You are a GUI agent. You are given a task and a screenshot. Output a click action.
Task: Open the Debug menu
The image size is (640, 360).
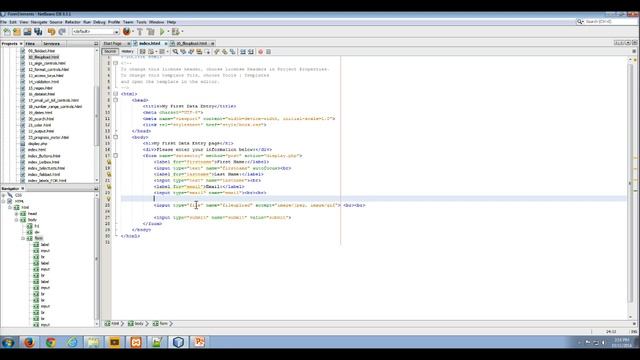click(x=99, y=22)
